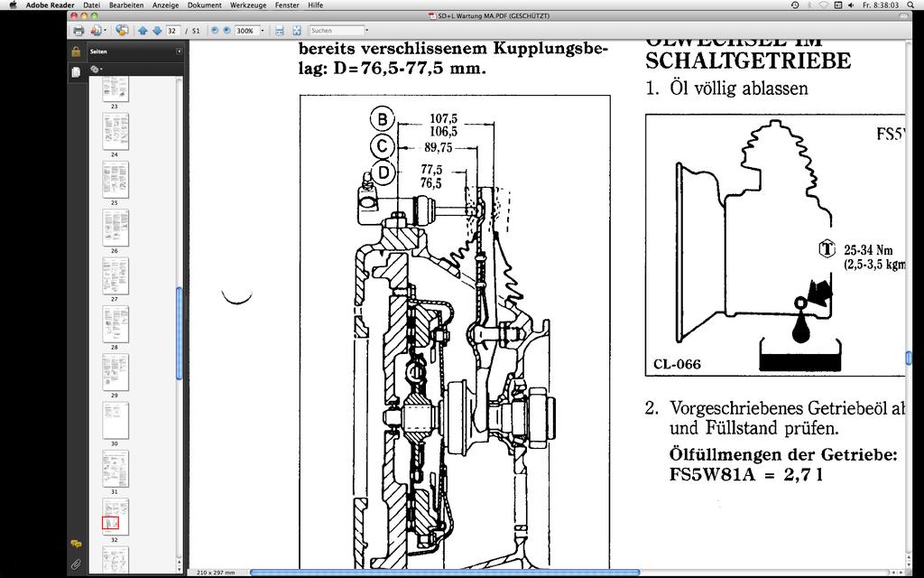This screenshot has width=924, height=578.
Task: Open the dropdown arrow beside create PDF icon
Action: click(x=106, y=31)
